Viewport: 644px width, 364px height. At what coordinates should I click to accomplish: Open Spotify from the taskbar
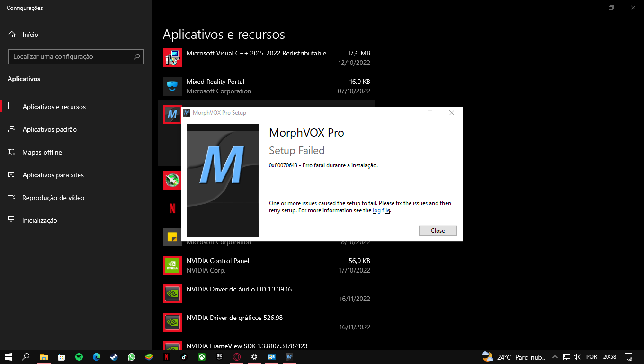(x=79, y=357)
